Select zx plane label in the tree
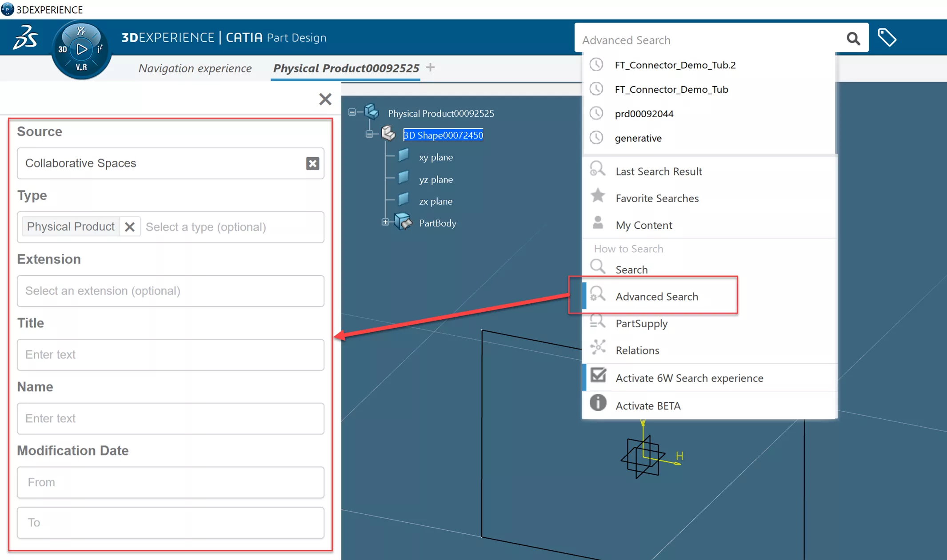The image size is (947, 560). click(x=436, y=201)
